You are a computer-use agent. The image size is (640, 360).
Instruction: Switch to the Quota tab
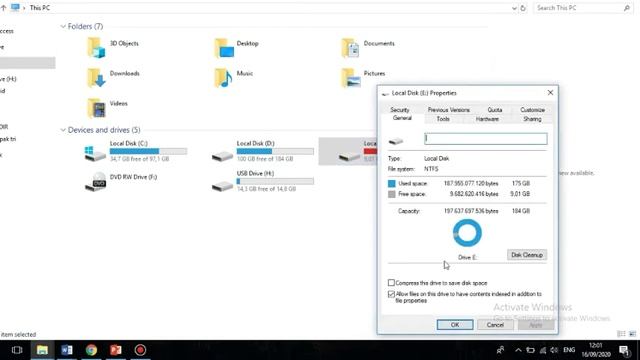click(495, 110)
